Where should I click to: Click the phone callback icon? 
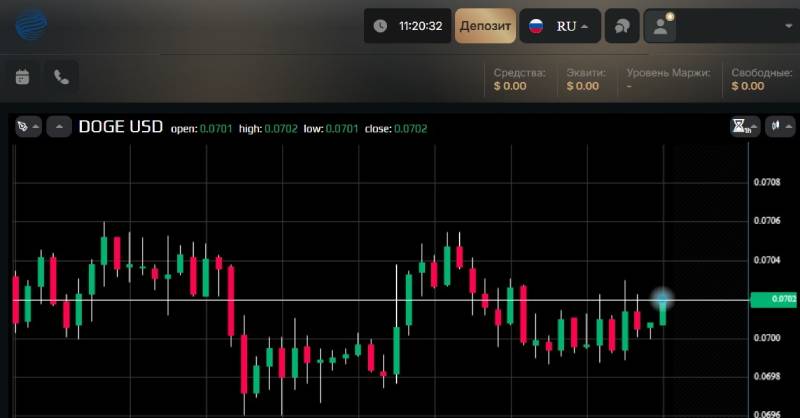click(61, 77)
